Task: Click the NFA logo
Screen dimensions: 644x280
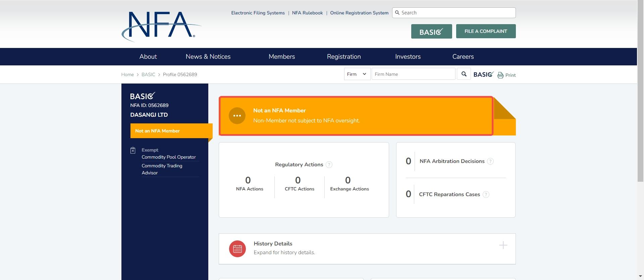Action: [x=161, y=27]
